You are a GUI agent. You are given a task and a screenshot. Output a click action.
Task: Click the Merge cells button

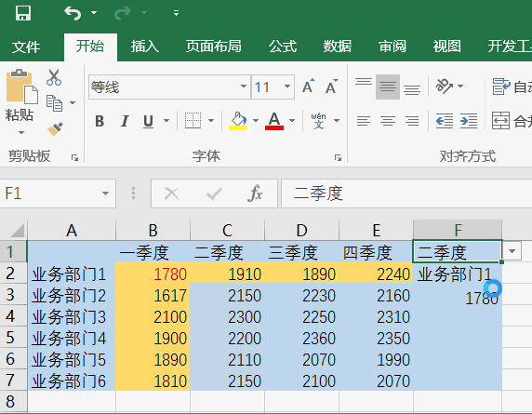coord(512,121)
